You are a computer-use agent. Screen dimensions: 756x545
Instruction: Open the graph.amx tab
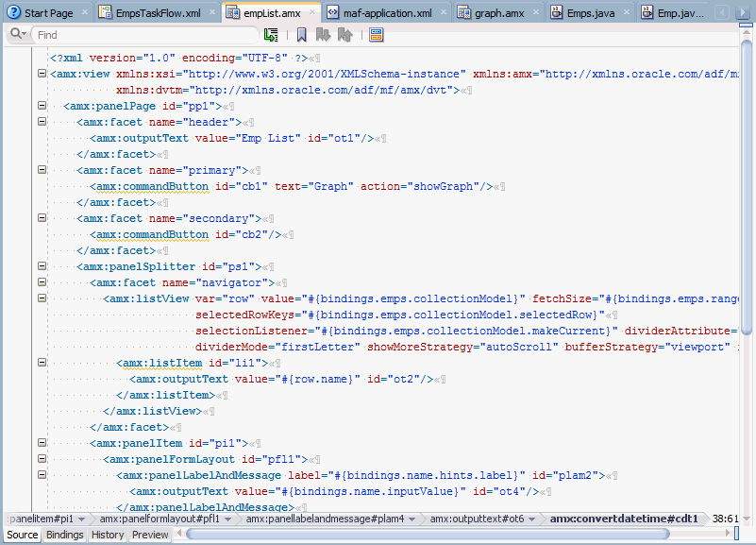(499, 13)
